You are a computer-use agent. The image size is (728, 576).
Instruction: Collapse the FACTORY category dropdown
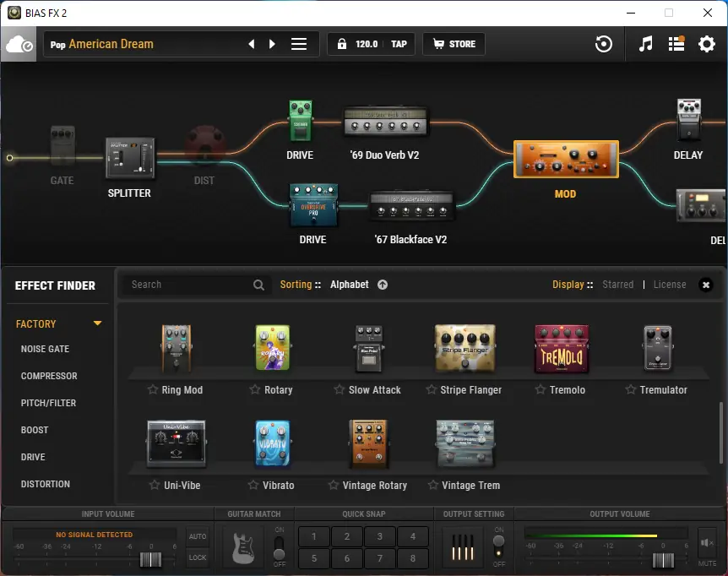click(x=97, y=323)
